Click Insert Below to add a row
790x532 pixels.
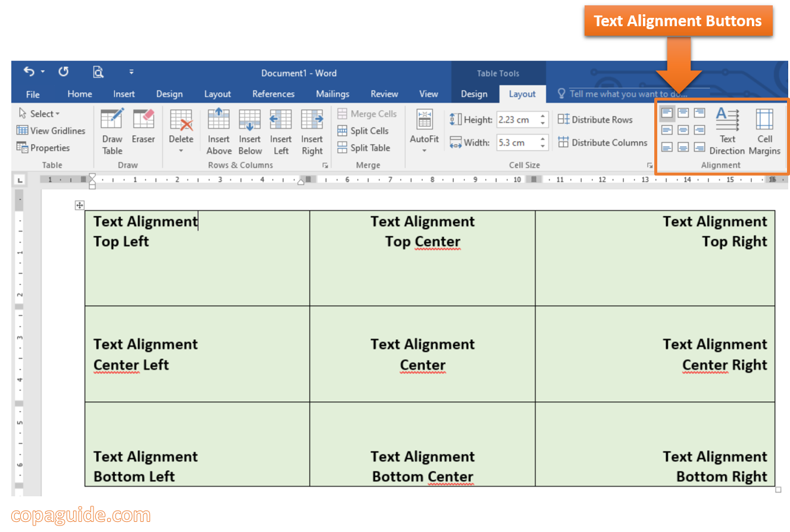point(249,130)
